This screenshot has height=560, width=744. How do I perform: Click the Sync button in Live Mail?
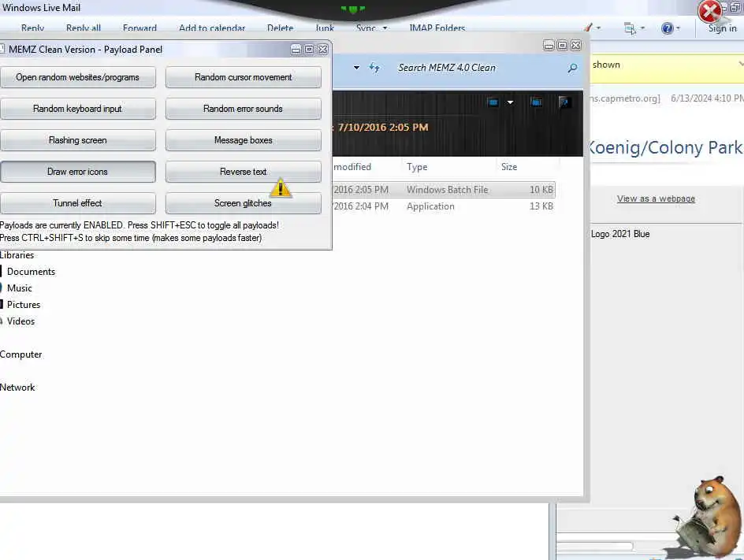tap(366, 28)
